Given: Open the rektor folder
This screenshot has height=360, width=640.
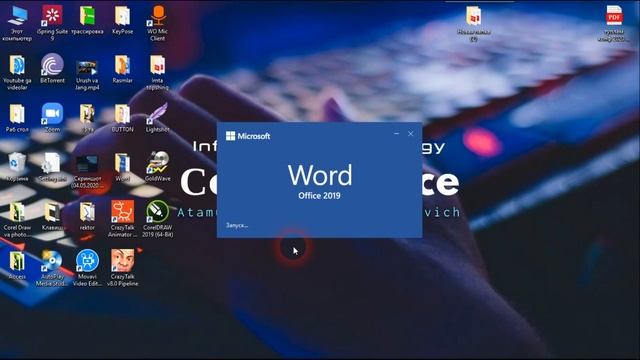Looking at the screenshot, I should pos(87,216).
